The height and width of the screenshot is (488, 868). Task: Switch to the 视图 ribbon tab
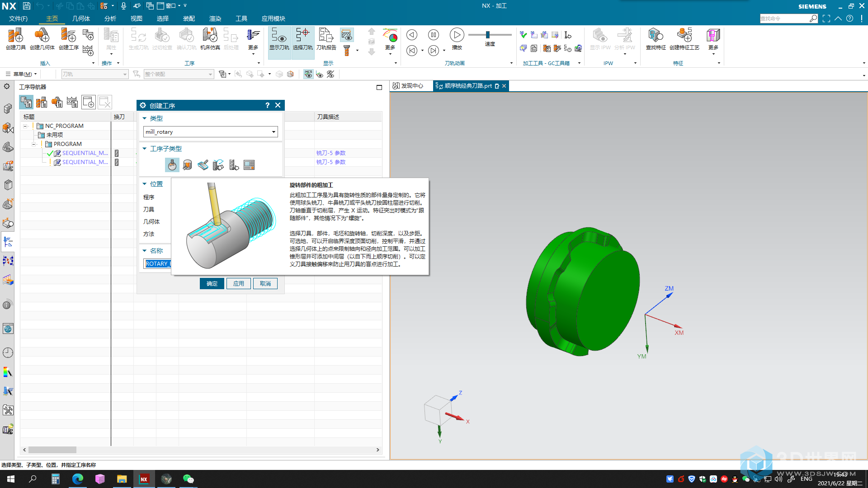click(x=136, y=19)
